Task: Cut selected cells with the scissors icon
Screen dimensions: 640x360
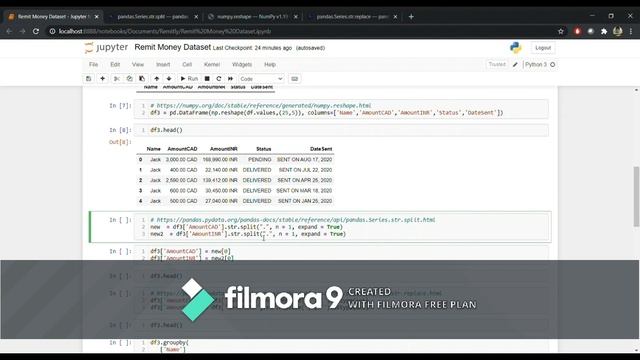Action: coord(117,79)
